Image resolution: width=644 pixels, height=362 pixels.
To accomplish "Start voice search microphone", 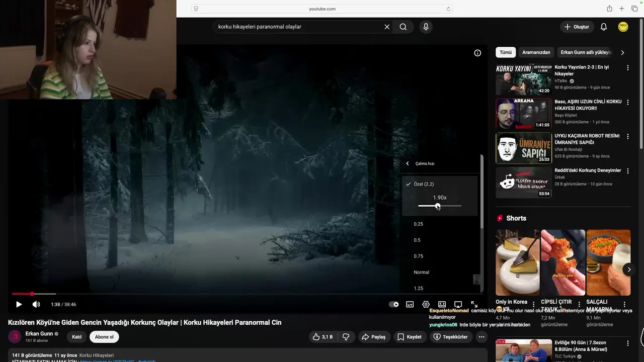I will coord(426,27).
